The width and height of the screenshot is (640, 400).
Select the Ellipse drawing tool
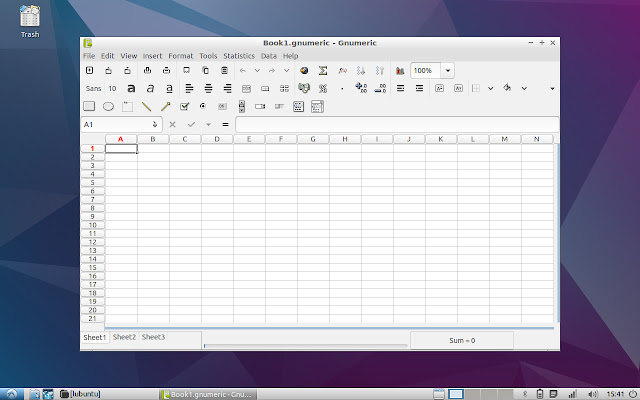(x=108, y=107)
